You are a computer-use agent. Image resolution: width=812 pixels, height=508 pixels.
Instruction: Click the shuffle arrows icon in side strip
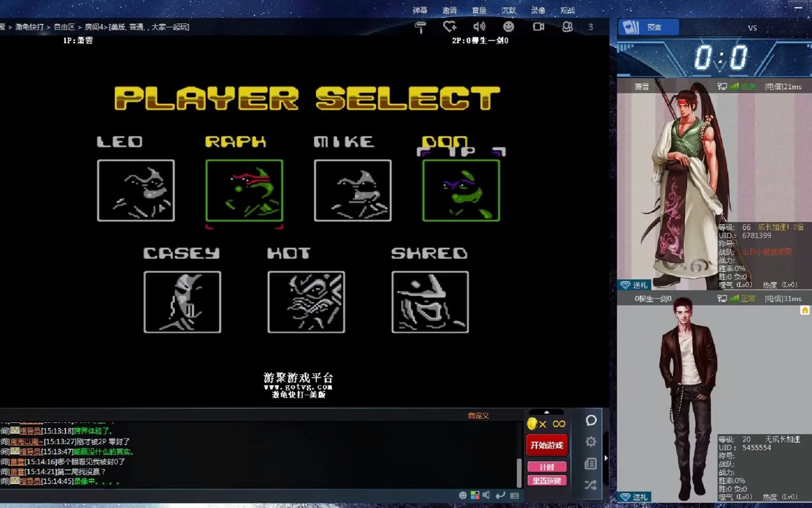coord(591,485)
